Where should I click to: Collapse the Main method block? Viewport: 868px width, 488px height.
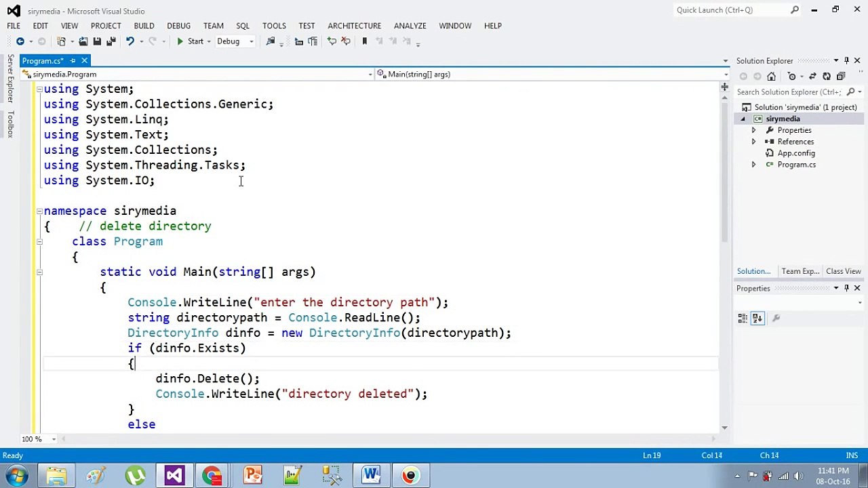click(39, 272)
